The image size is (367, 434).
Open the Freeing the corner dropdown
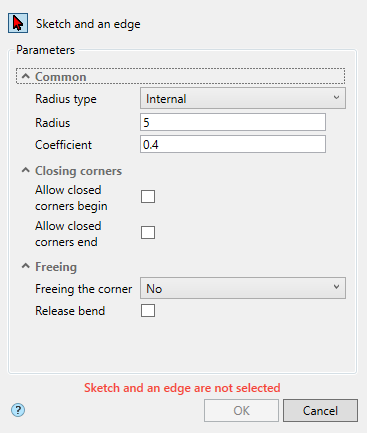tap(243, 288)
